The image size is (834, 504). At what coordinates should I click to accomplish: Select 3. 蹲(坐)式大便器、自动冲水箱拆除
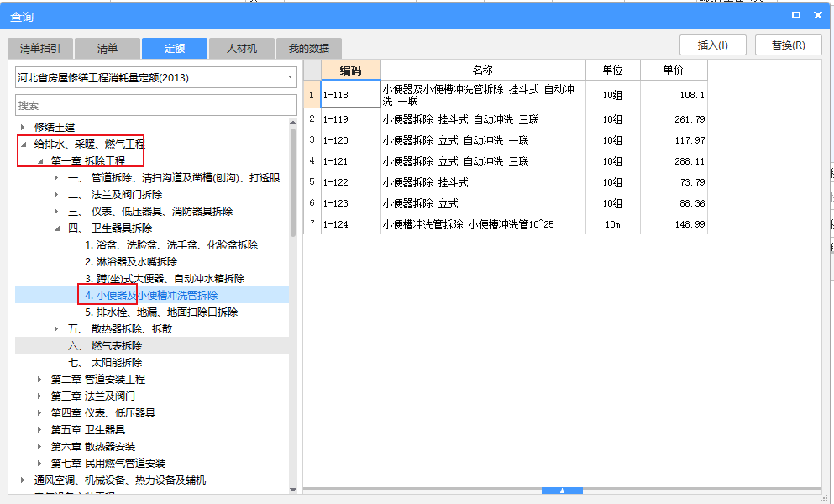[165, 278]
